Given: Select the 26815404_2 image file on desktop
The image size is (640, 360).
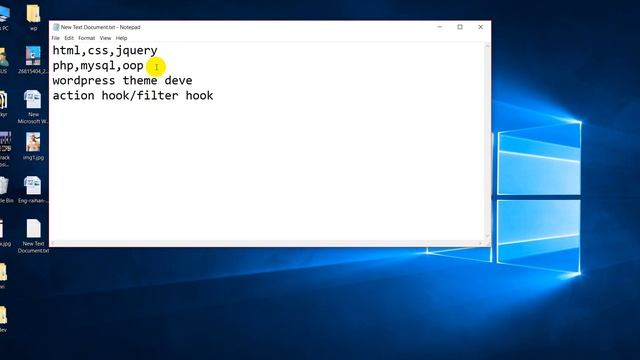Looking at the screenshot, I should click(x=33, y=60).
